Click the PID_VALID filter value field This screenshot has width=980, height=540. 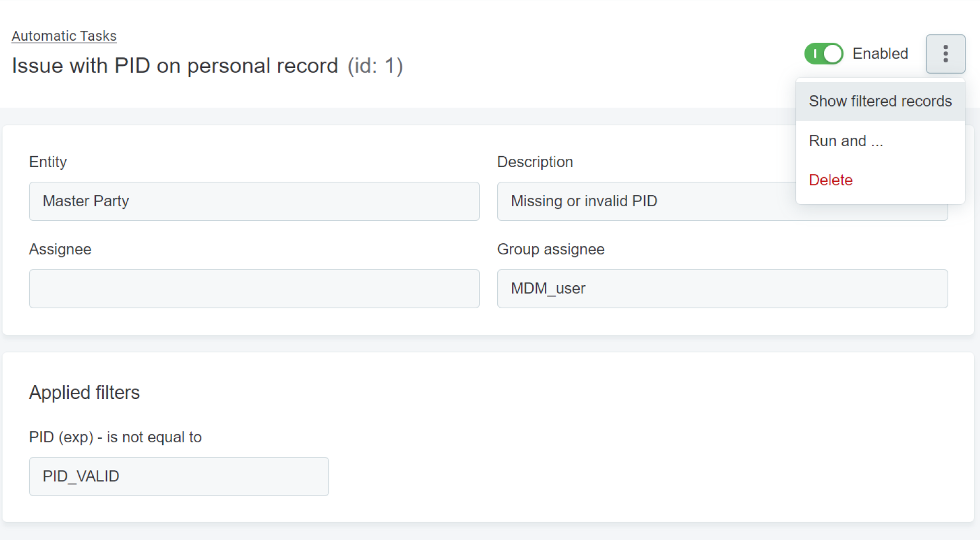(178, 476)
